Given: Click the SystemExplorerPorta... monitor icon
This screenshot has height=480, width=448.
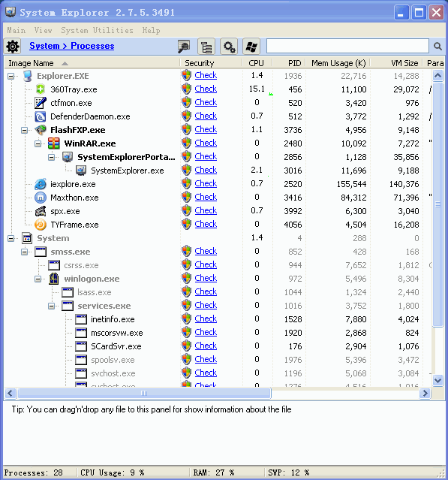Looking at the screenshot, I should tap(68, 157).
